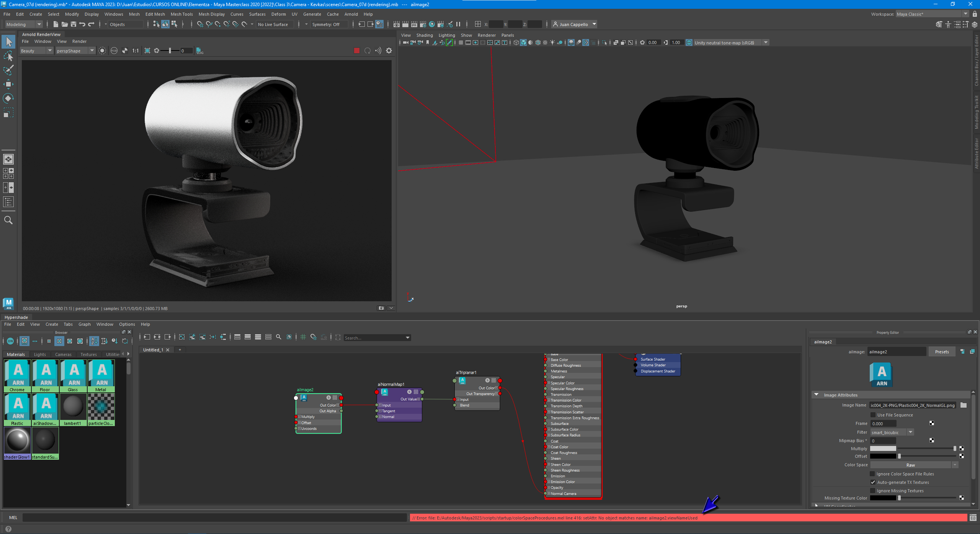
Task: Click the Save scene icon
Action: [73, 24]
